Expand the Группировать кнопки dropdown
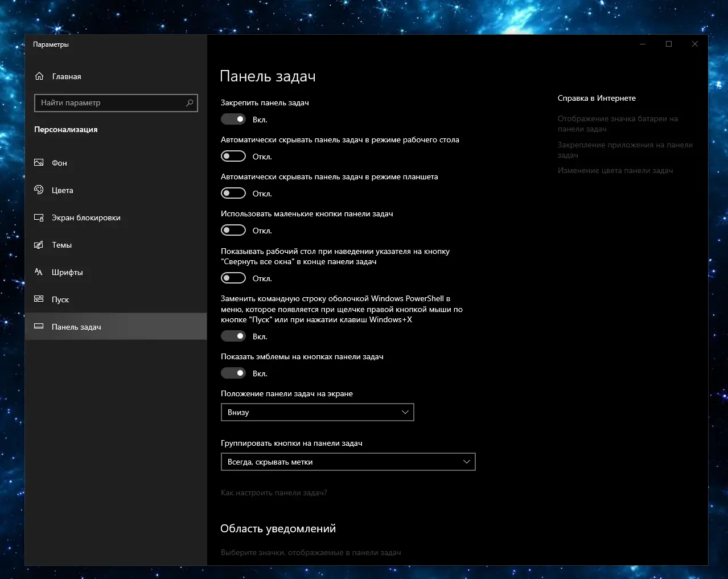Image resolution: width=728 pixels, height=579 pixels. 348,462
